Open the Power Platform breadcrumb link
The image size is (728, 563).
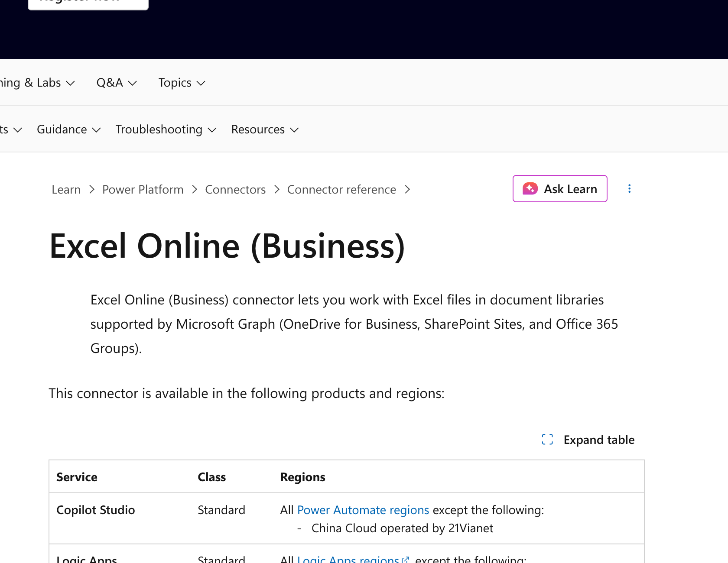click(143, 190)
